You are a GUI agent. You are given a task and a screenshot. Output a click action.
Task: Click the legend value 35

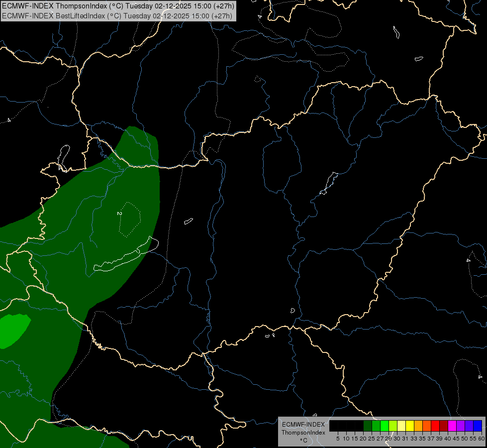pyautogui.click(x=422, y=439)
